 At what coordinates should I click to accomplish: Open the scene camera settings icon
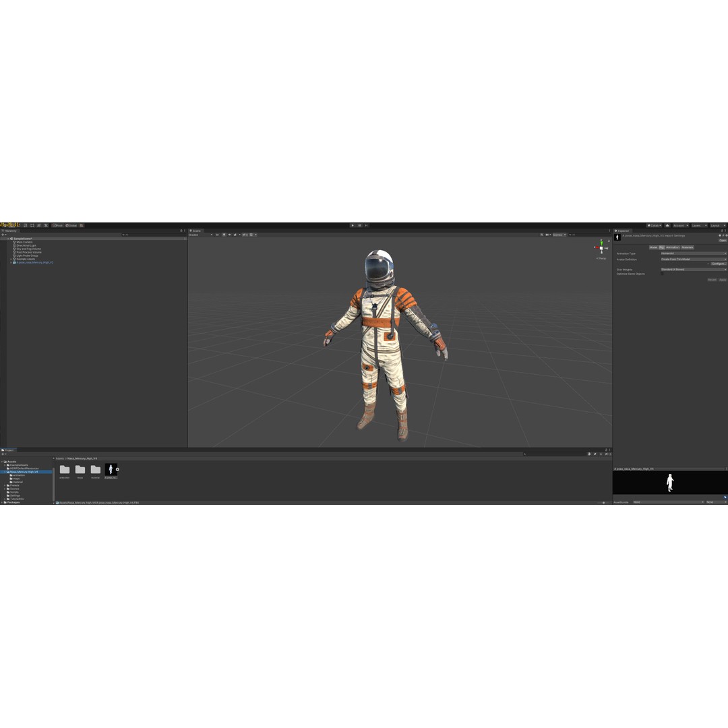point(548,235)
